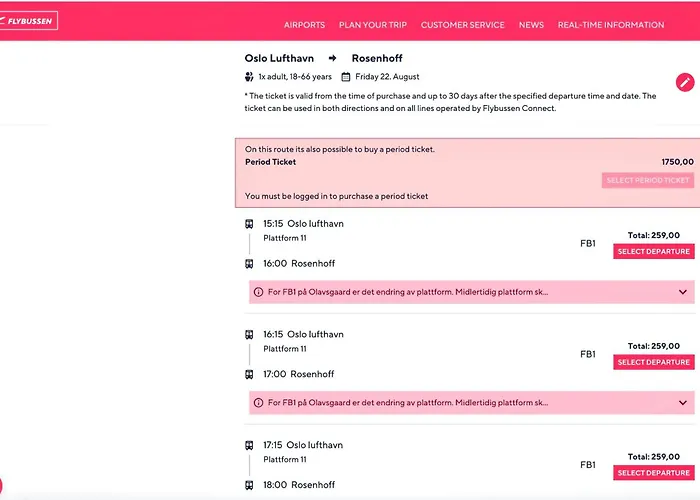700x500 pixels.
Task: Click the 1750,00 period ticket price
Action: (x=678, y=162)
